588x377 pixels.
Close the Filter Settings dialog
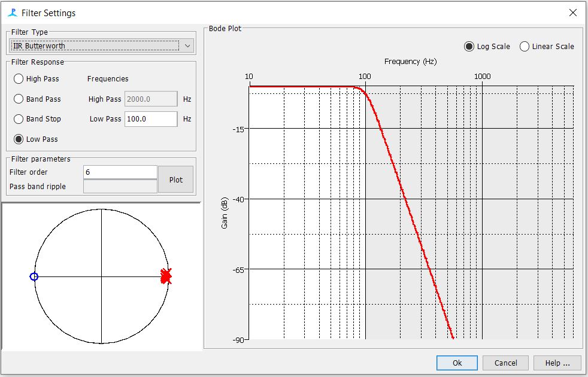click(x=573, y=13)
